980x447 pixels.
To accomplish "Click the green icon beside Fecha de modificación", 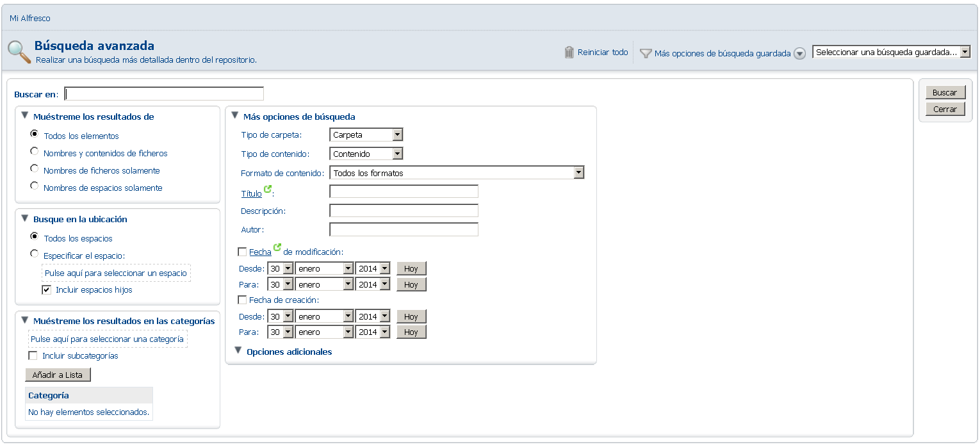I will (277, 248).
